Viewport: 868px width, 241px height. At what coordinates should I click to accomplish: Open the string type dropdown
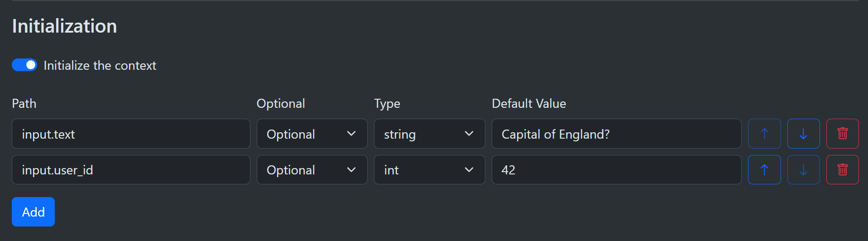[x=429, y=134]
